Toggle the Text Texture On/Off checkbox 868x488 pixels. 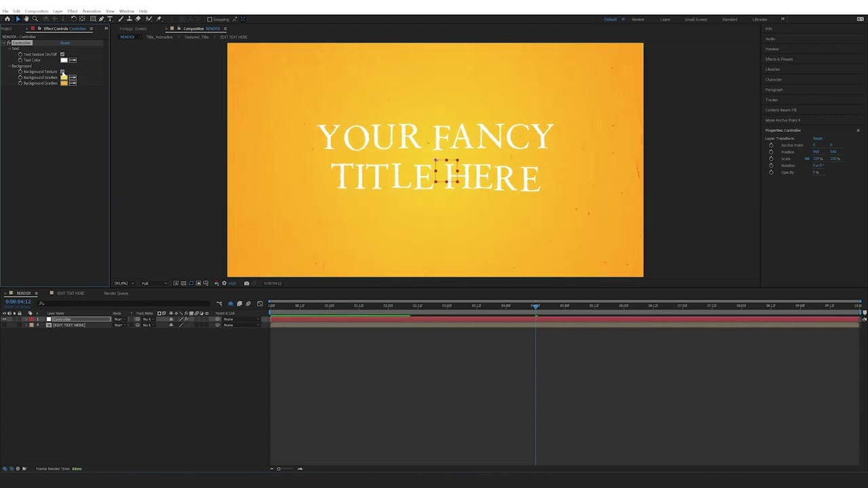pos(62,54)
